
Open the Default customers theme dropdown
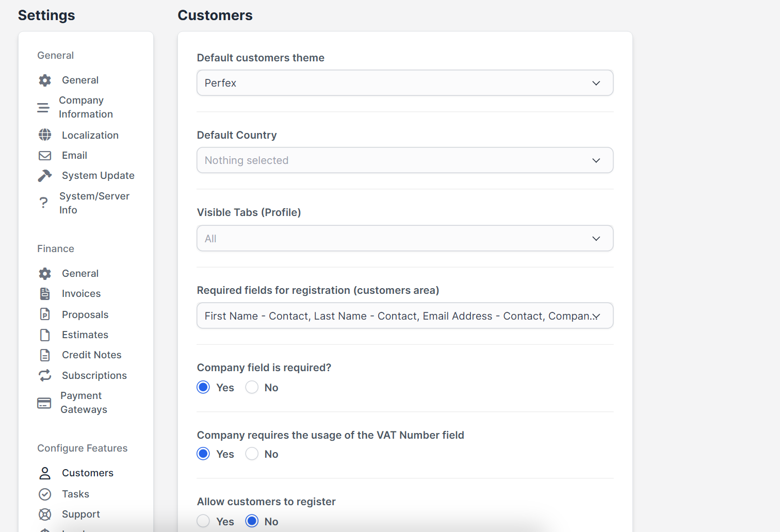pyautogui.click(x=405, y=83)
